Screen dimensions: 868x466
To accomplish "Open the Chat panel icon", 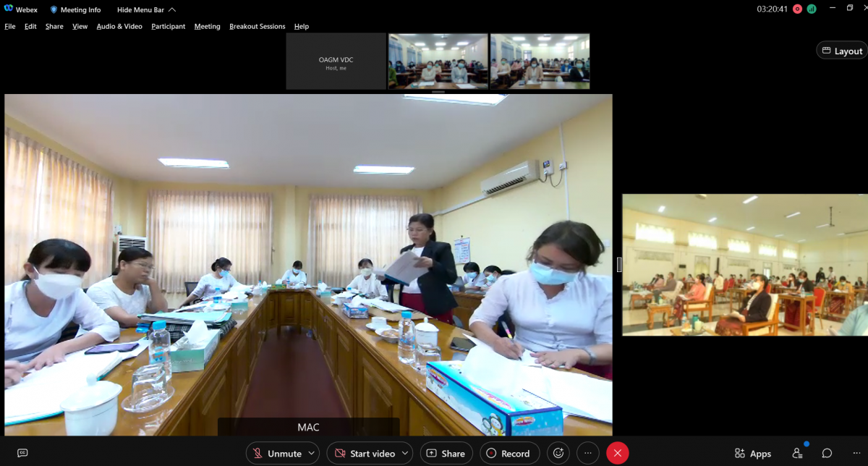I will point(827,453).
